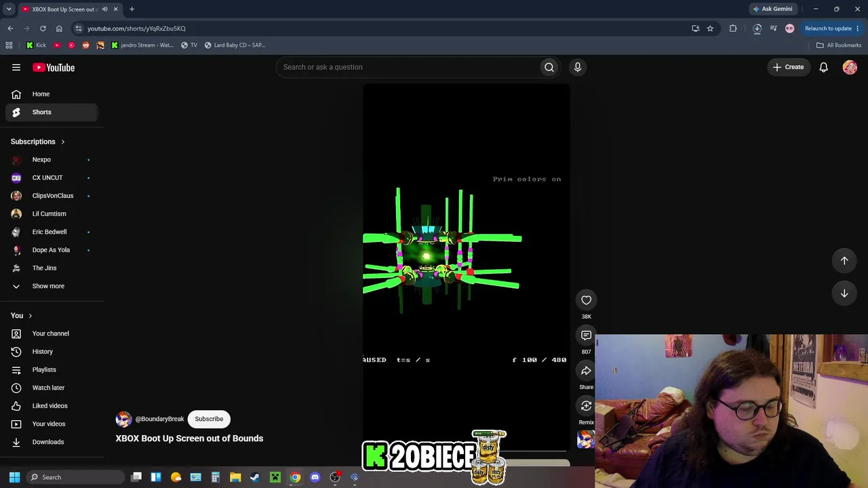Viewport: 868px width, 488px height.
Task: Open Playlists in the sidebar
Action: click(52, 369)
